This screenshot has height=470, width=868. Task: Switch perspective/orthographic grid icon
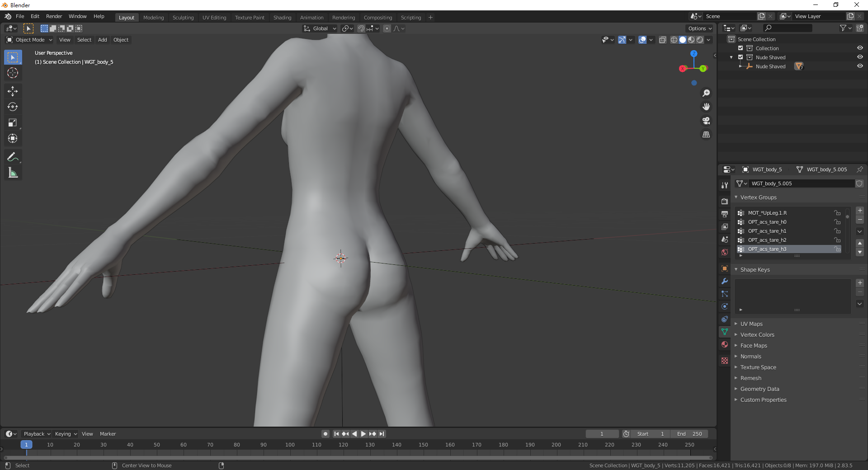706,135
